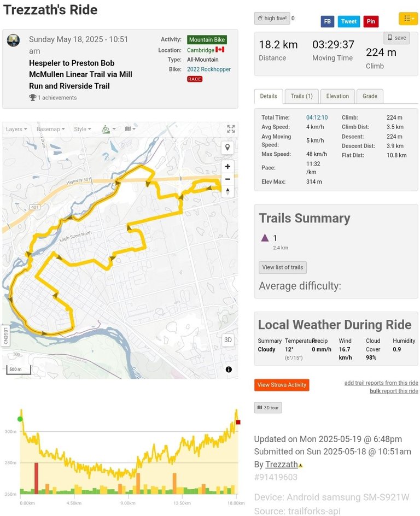Expand the Layers dropdown
Viewport: 420px width, 516px height.
point(16,129)
